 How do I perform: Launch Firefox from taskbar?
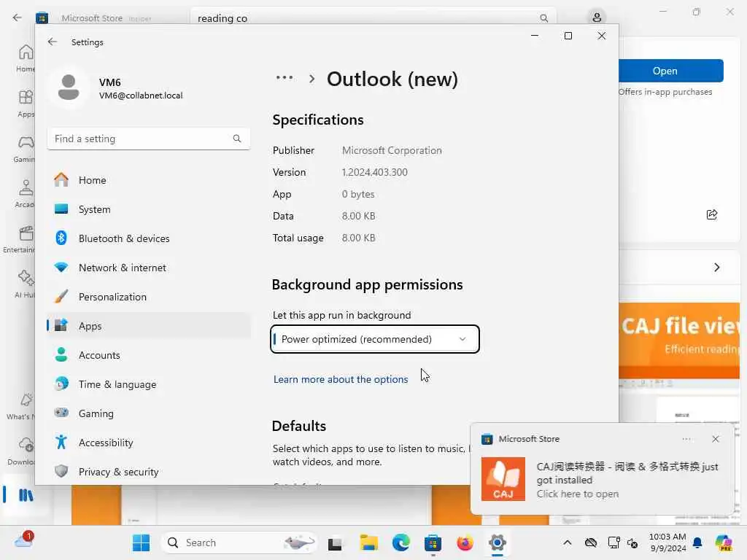click(x=465, y=542)
